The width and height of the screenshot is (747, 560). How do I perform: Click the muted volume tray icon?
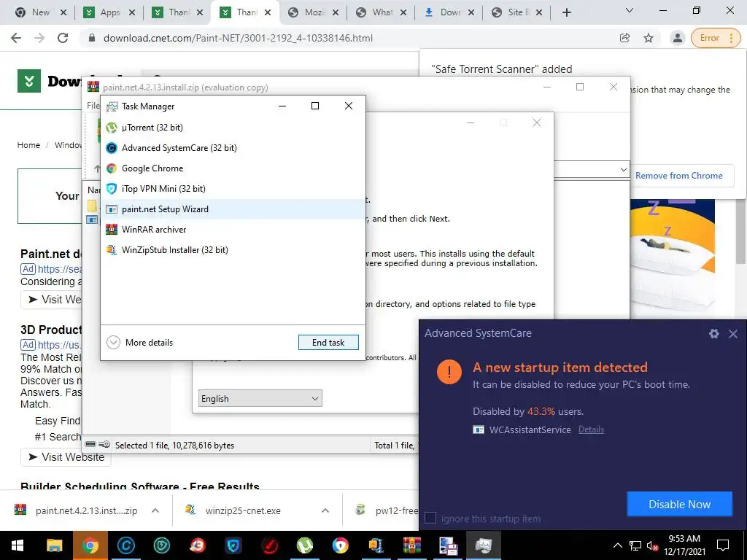(653, 545)
